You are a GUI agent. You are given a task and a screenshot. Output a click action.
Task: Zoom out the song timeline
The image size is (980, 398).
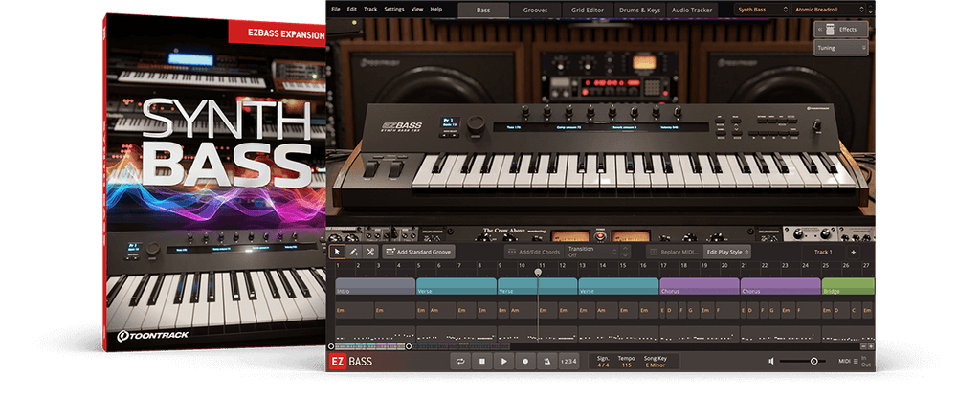(x=864, y=346)
